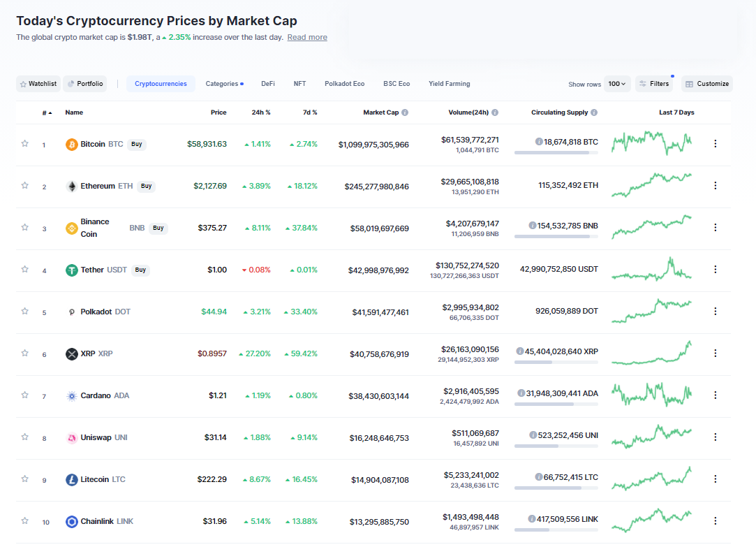Click info icon beside Bitcoin circulating supply

pyautogui.click(x=538, y=142)
